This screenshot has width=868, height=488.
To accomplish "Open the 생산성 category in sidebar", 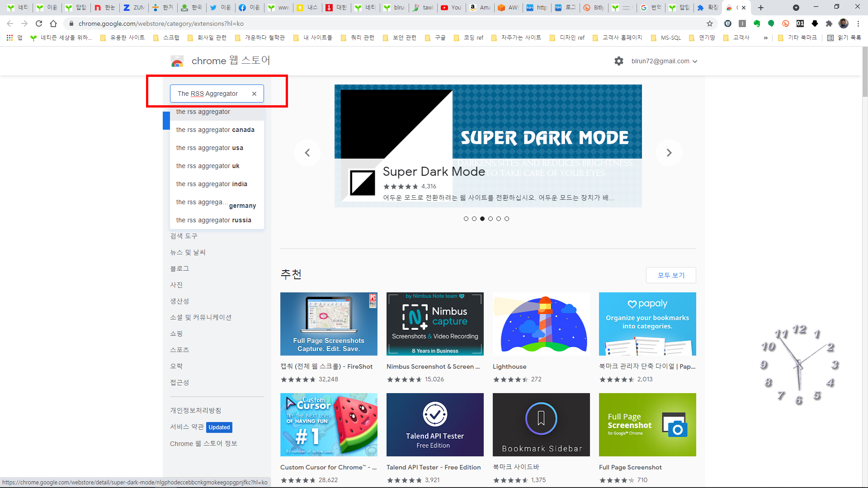I will click(179, 301).
